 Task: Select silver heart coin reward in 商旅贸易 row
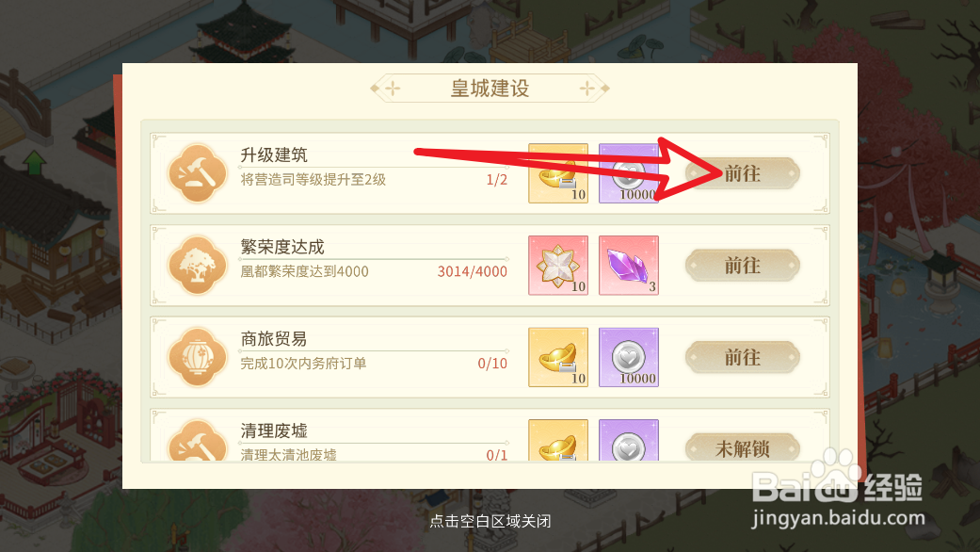pos(629,357)
